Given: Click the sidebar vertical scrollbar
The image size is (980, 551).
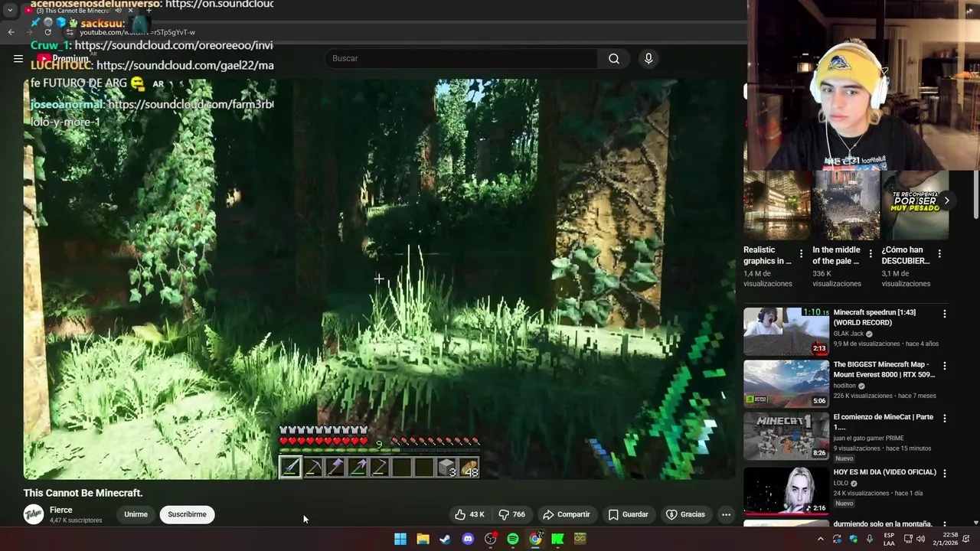Looking at the screenshot, I should tap(976, 194).
